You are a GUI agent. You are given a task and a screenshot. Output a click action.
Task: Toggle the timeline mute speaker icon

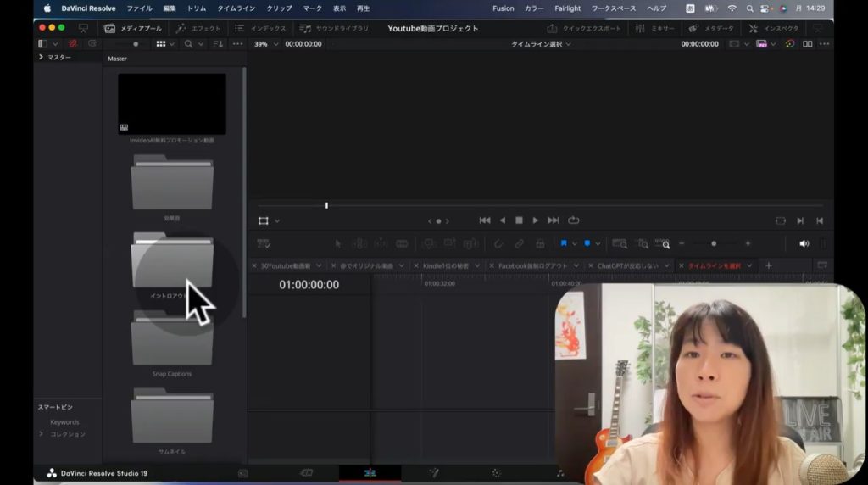click(804, 244)
